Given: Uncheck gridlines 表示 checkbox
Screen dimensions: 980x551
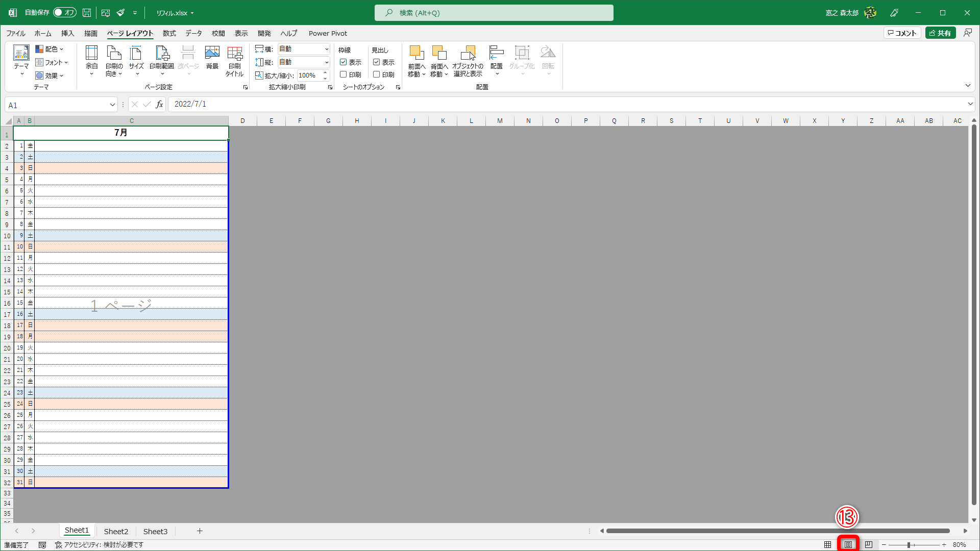Looking at the screenshot, I should (344, 62).
